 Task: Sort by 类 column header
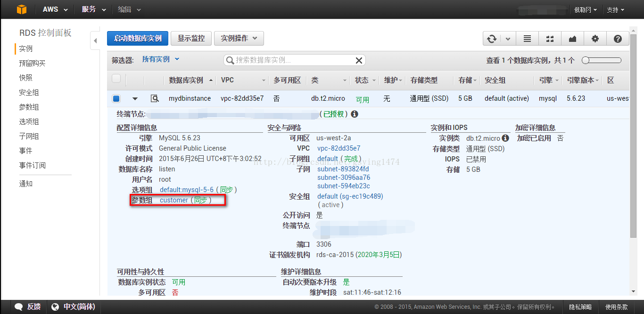click(x=329, y=80)
